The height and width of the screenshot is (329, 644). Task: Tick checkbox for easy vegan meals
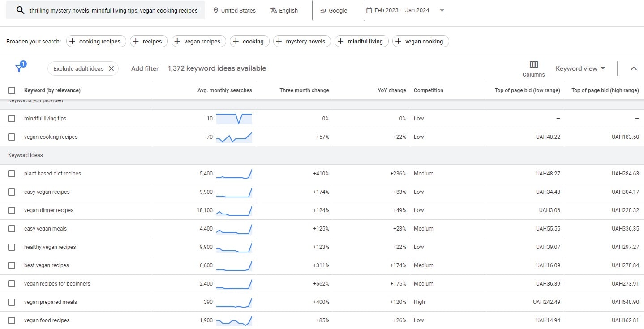click(12, 229)
